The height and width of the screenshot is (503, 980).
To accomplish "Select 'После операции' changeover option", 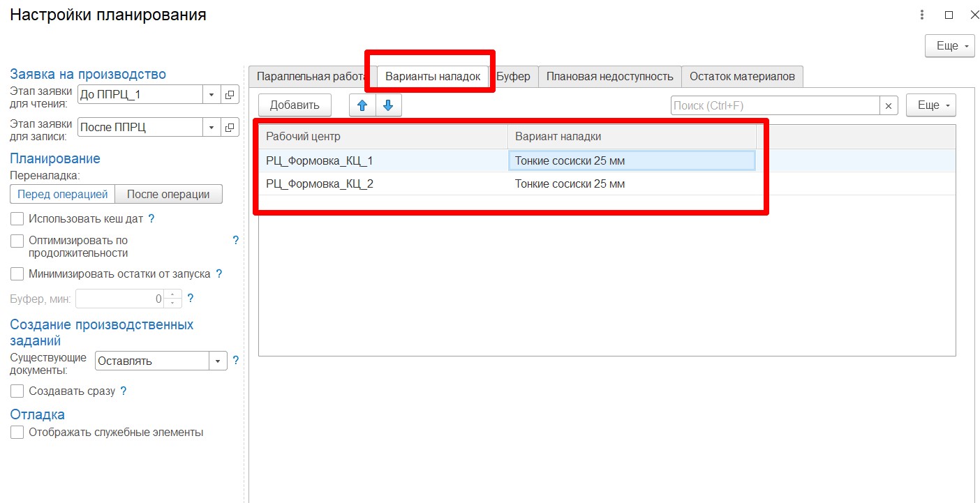I will tap(168, 194).
